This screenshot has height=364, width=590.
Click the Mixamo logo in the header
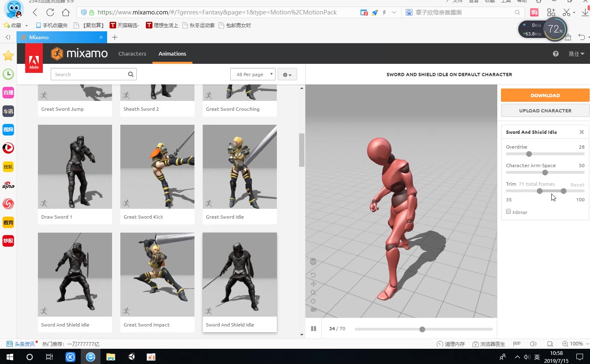pos(79,54)
